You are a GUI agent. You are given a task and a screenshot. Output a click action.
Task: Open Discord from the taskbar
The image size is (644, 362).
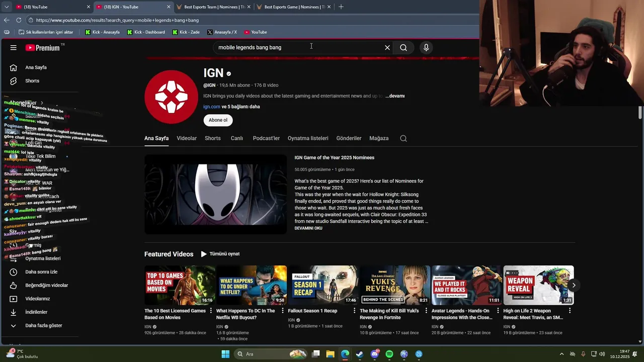point(374,354)
